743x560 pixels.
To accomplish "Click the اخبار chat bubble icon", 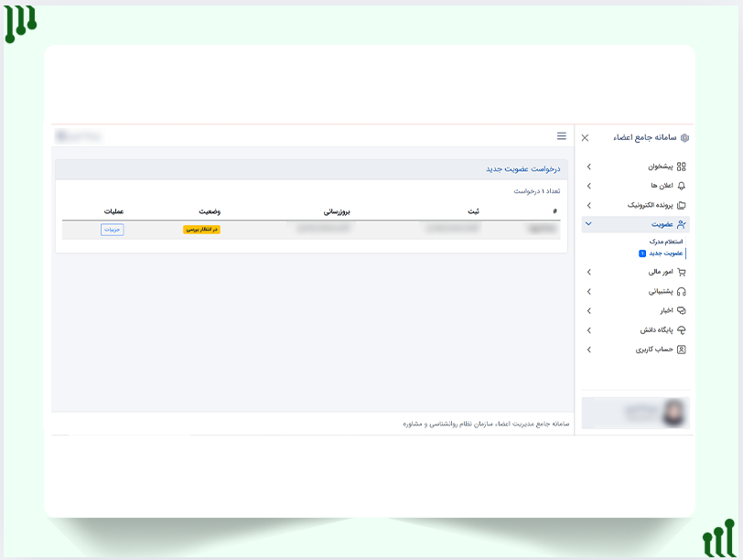I will pos(682,311).
